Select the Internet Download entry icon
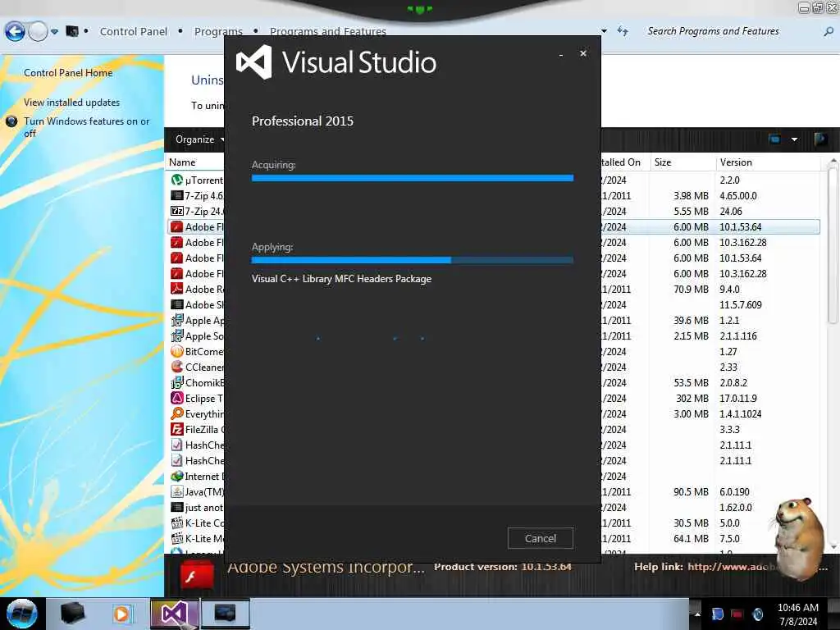Viewport: 840px width, 630px height. pyautogui.click(x=177, y=476)
